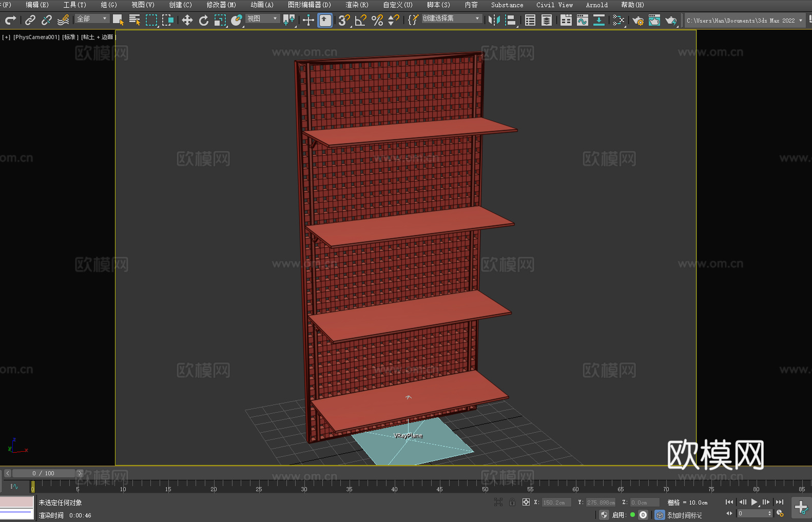The image size is (812, 522).
Task: Open the 修改器(M) menu
Action: pyautogui.click(x=221, y=5)
